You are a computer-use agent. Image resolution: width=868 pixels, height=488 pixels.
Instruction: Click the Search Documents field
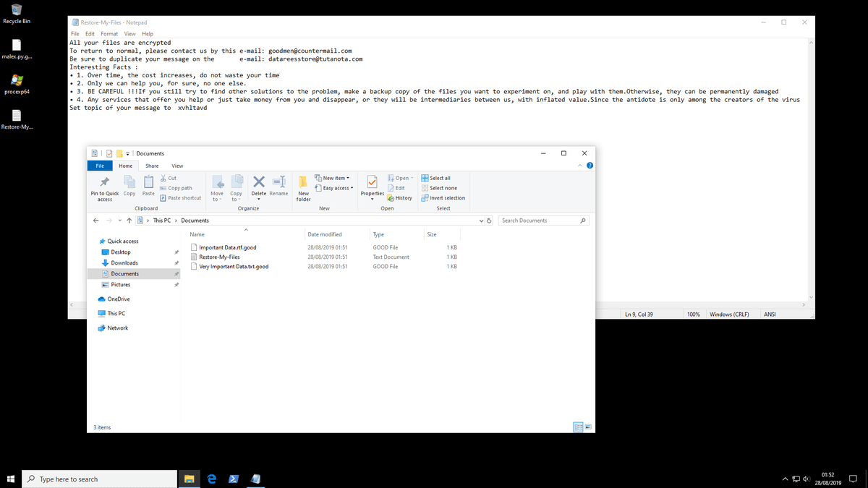point(544,221)
